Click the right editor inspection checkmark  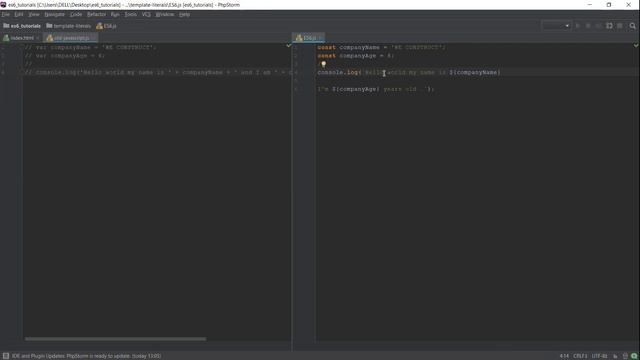[636, 46]
